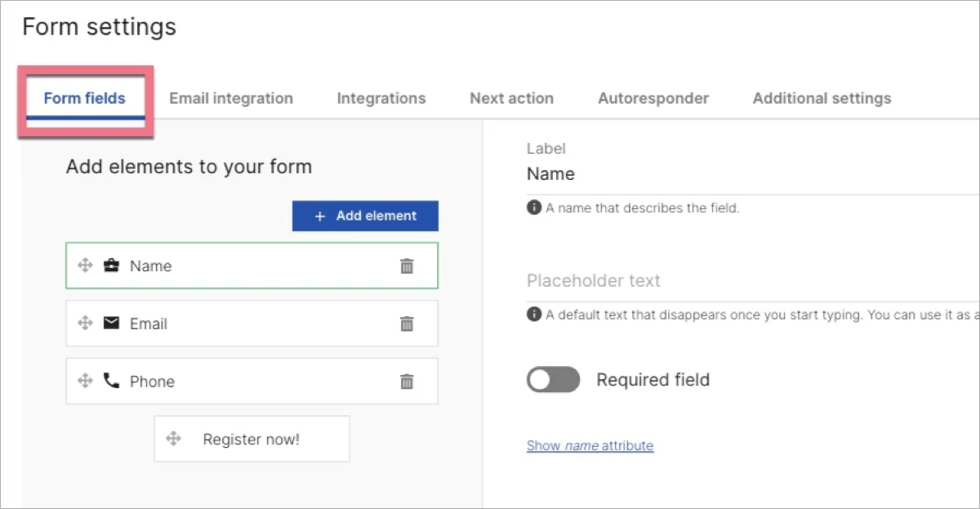
Task: Click the phone icon on the Phone field
Action: 113,381
